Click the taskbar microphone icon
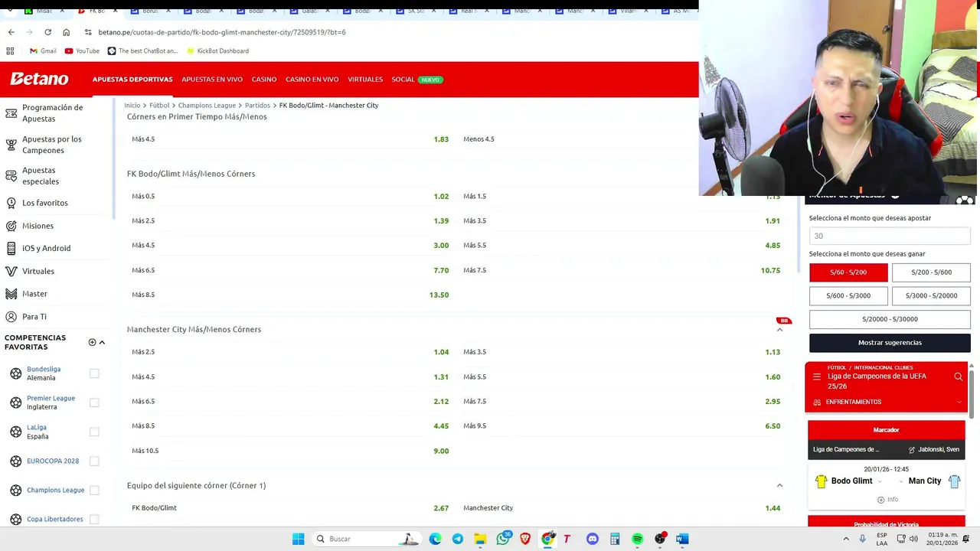This screenshot has height=551, width=980. coord(862,539)
